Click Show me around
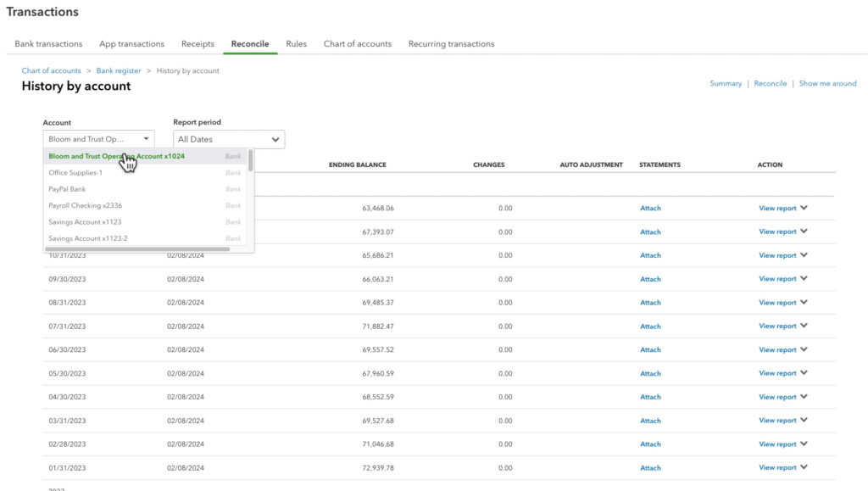868x491 pixels. (x=828, y=83)
